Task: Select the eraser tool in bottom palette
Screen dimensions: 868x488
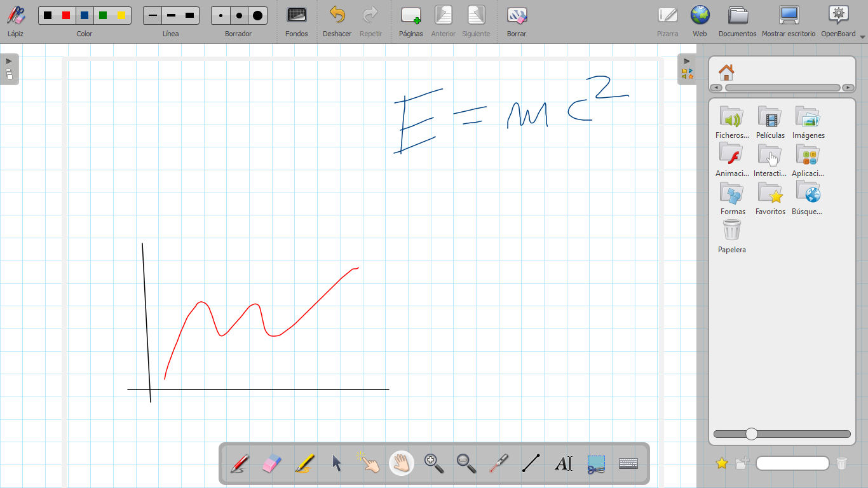Action: (x=271, y=463)
